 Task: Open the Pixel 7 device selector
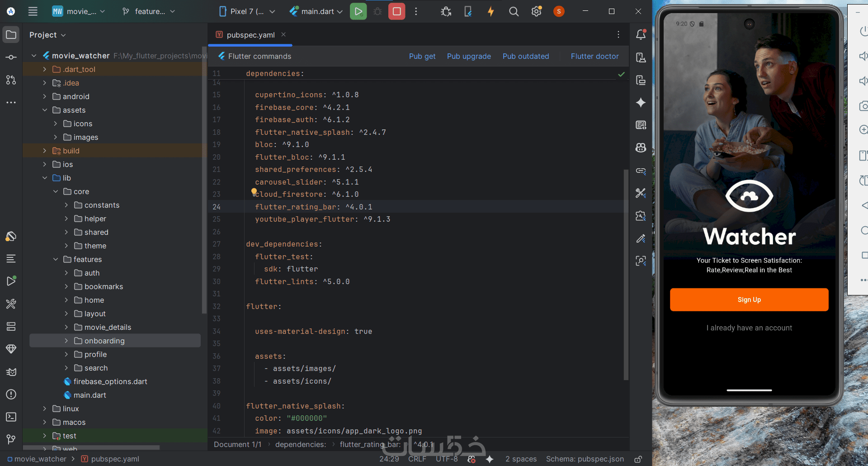pos(247,11)
